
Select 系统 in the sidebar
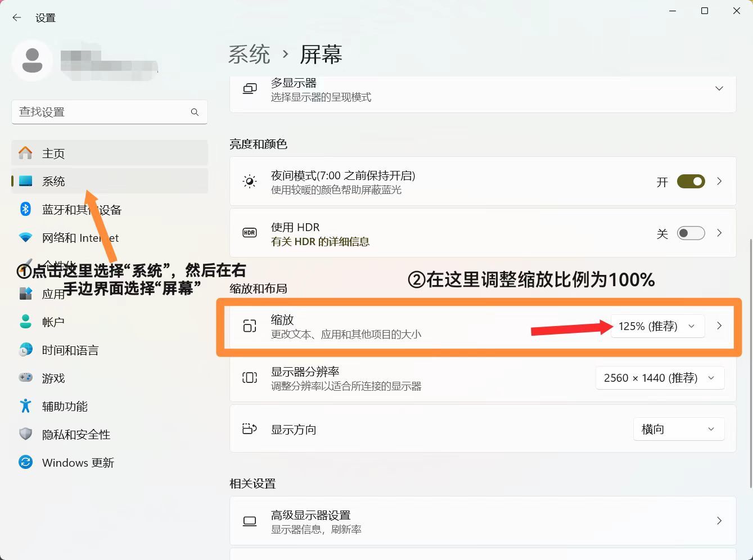(110, 181)
